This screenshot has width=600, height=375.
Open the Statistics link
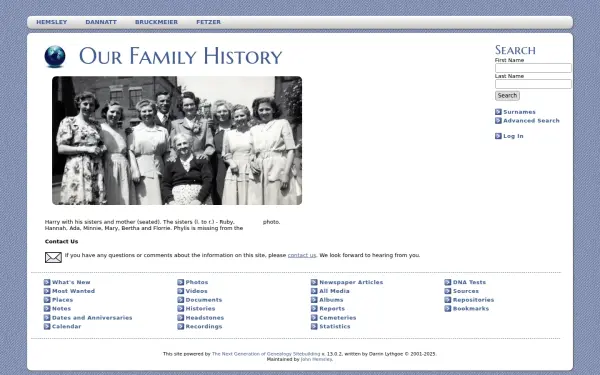(x=334, y=327)
